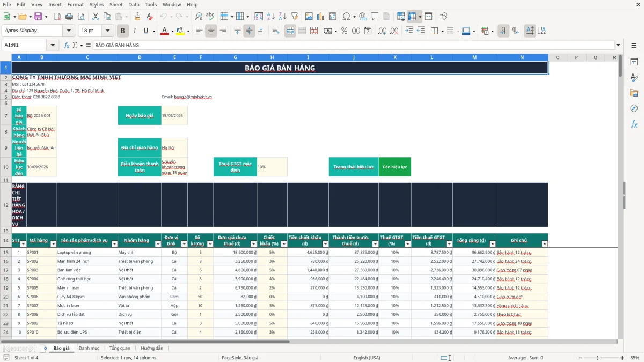This screenshot has width=644, height=362.
Task: Click the Clear Direct Formatting icon
Action: click(x=149, y=17)
